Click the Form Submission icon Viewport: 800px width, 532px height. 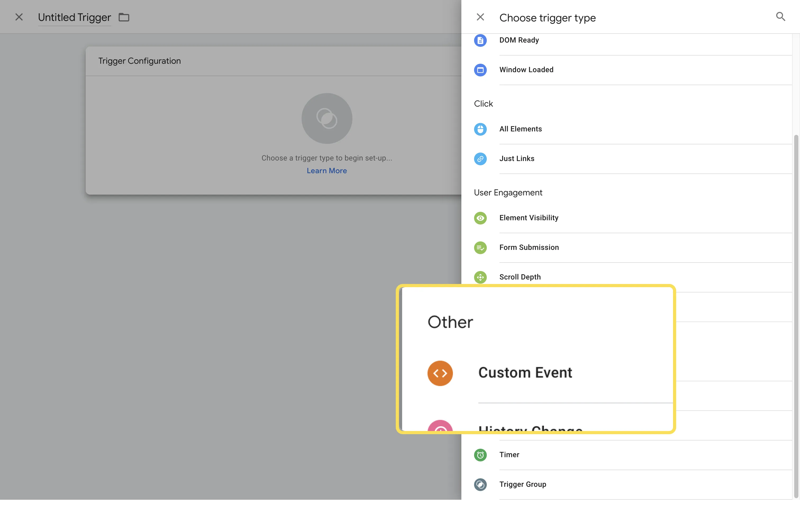point(480,248)
